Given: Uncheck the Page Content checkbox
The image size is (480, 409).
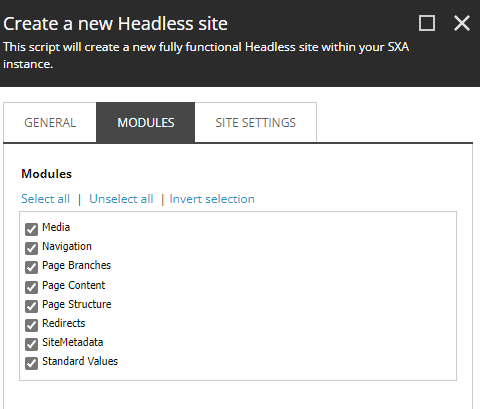Looking at the screenshot, I should coord(31,287).
